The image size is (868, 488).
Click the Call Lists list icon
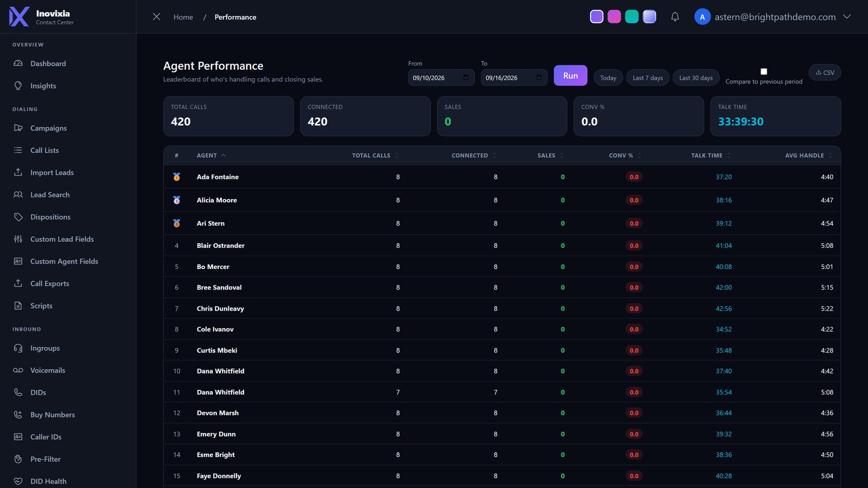(18, 150)
